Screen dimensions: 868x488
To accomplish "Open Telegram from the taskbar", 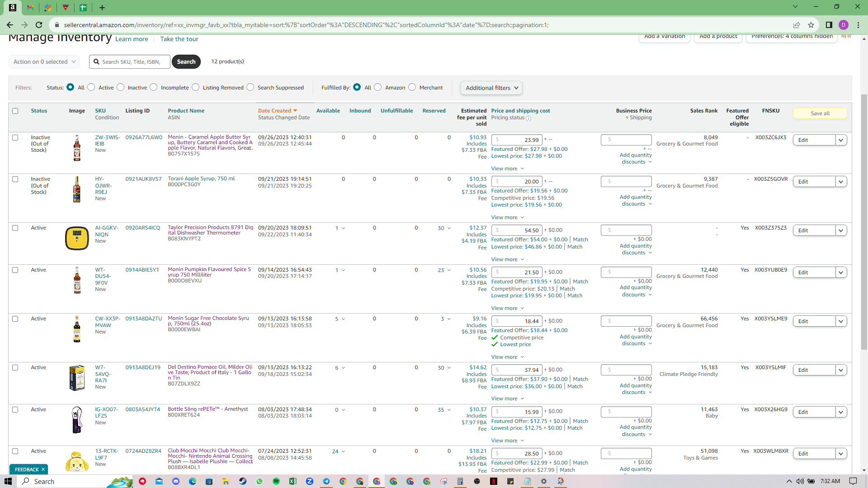I will tap(326, 481).
